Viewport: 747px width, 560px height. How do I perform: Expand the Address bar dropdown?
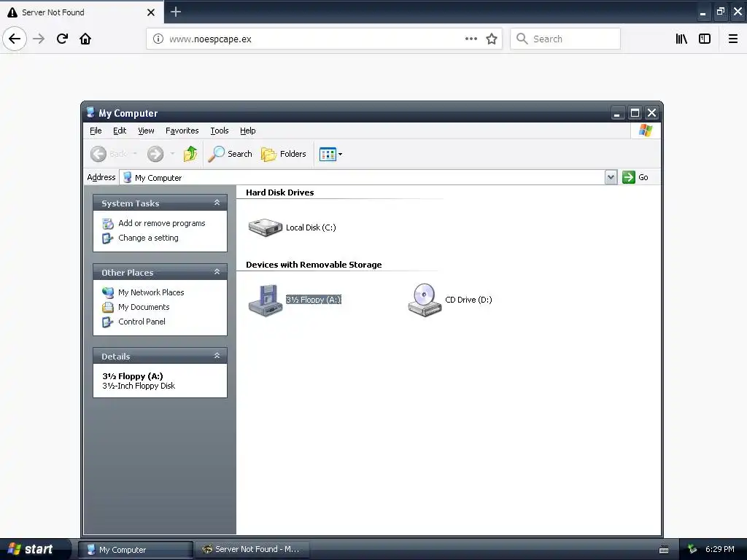coord(611,177)
